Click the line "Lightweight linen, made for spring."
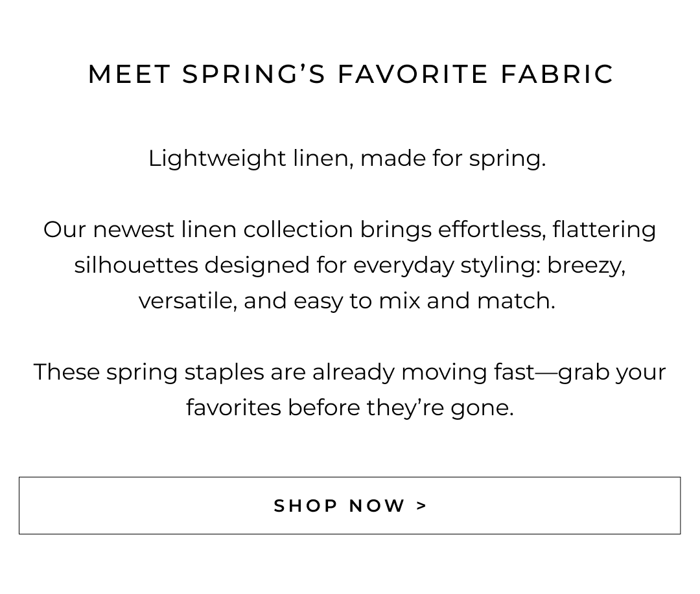Image resolution: width=700 pixels, height=594 pixels. pyautogui.click(x=347, y=158)
